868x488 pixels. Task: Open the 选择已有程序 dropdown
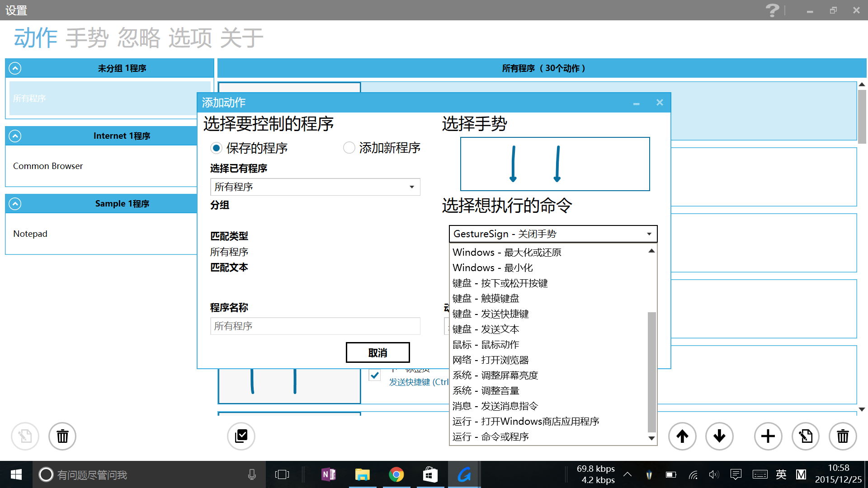pyautogui.click(x=315, y=187)
